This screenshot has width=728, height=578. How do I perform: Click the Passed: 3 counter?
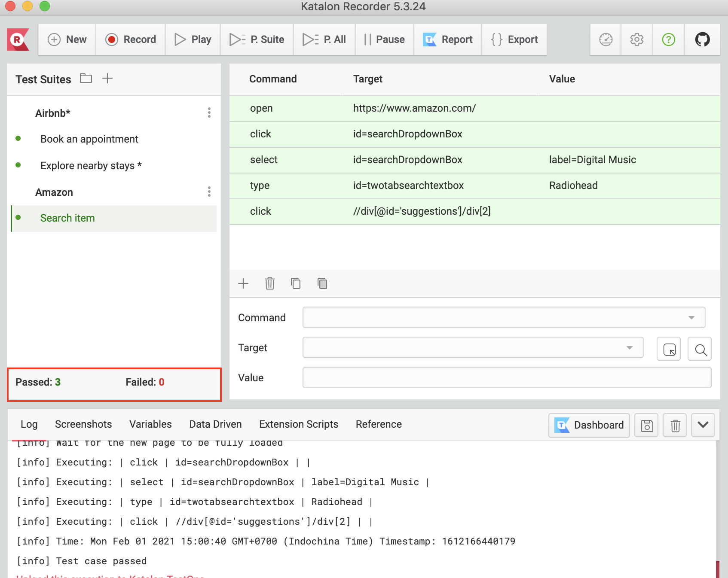tap(38, 382)
